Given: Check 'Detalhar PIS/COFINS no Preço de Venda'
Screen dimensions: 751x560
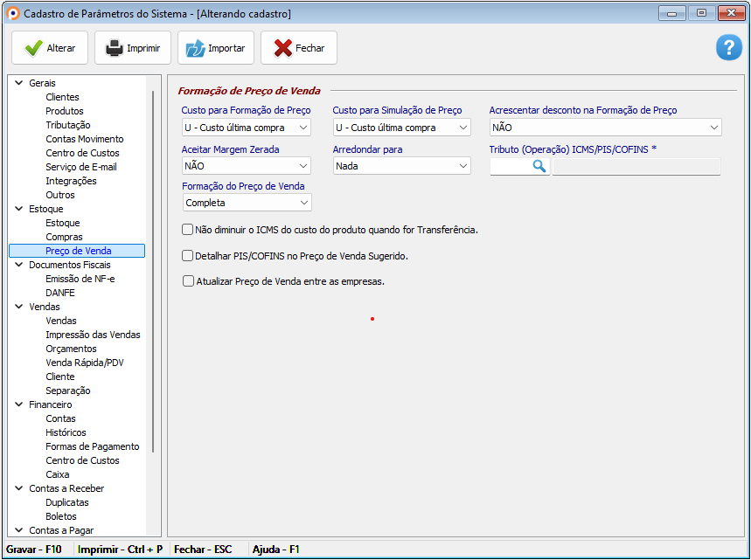Looking at the screenshot, I should pos(187,256).
